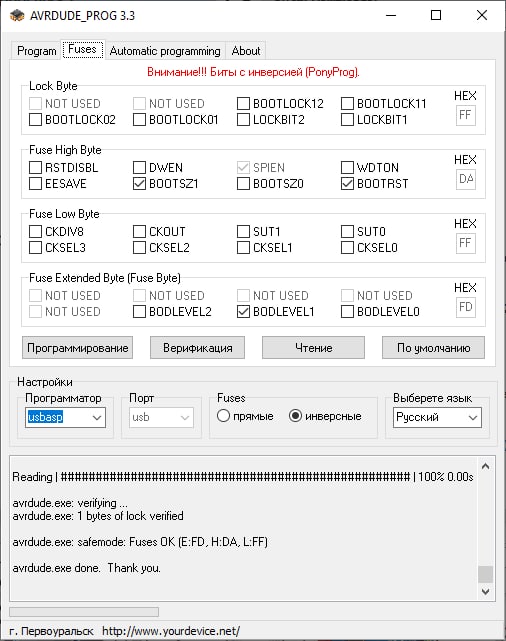Click the 'avrdude.exe: verifying ...' log line
This screenshot has width=506, height=641.
coord(70,503)
